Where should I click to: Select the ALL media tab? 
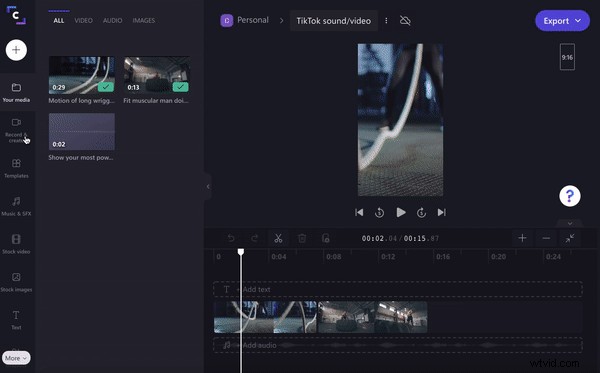[x=59, y=21]
